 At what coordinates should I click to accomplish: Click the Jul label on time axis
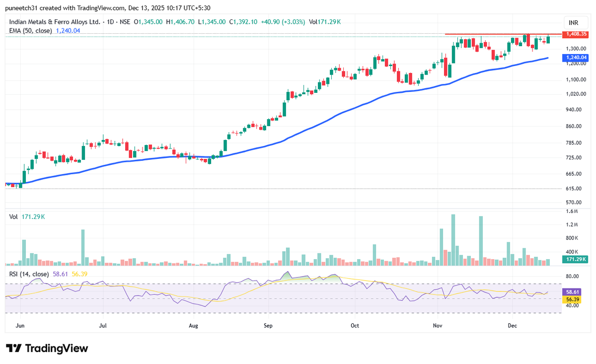coord(103,326)
